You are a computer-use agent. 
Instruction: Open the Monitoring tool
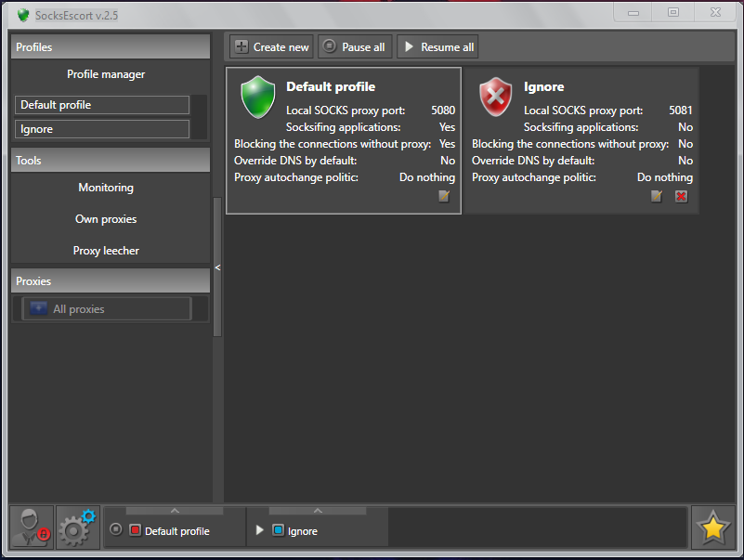click(x=106, y=188)
